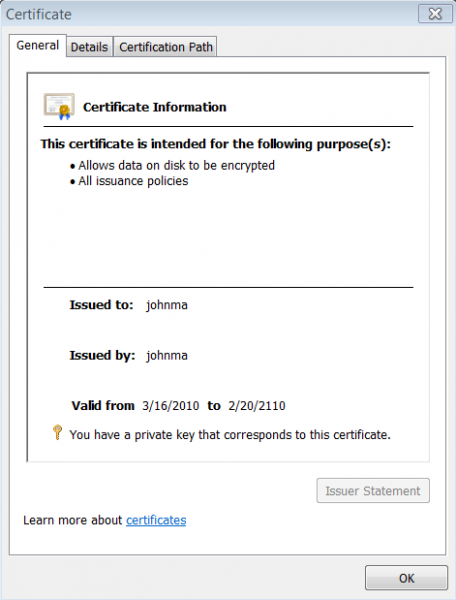Click the Issuer Statement button

pos(373,491)
